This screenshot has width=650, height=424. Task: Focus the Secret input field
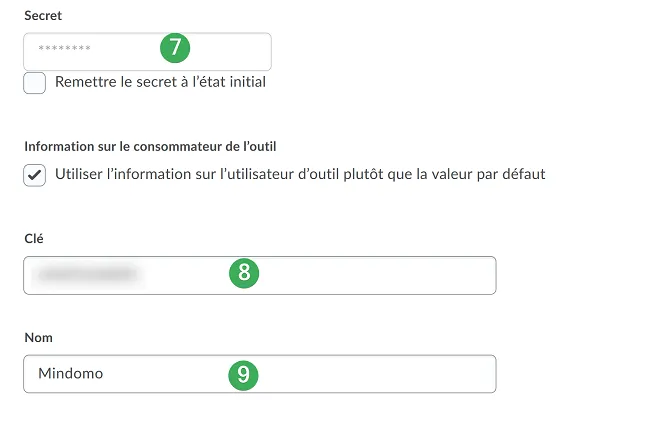pos(148,51)
